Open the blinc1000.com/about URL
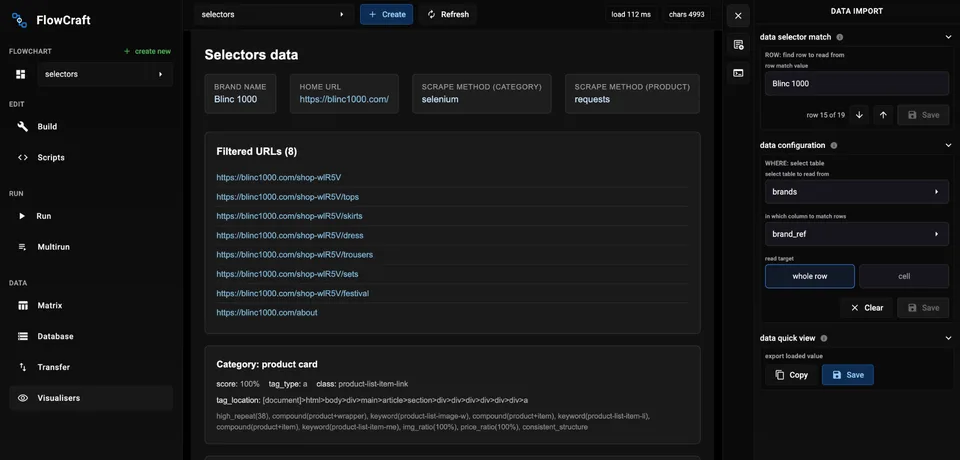The image size is (960, 460). (x=267, y=312)
